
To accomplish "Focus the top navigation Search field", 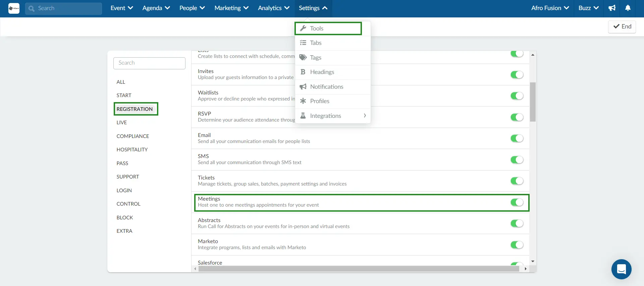I will pos(64,8).
